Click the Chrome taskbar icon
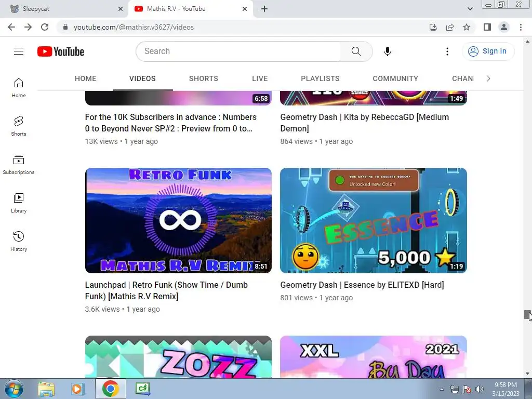532x399 pixels. [110, 389]
